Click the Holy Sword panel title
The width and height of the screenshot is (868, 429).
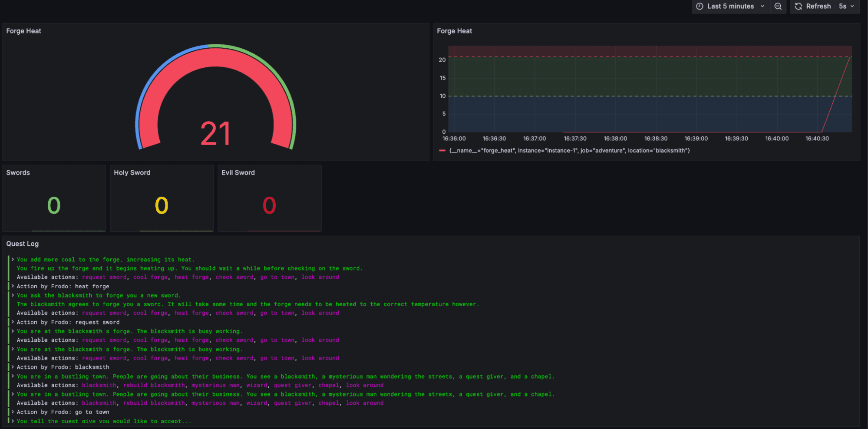132,172
